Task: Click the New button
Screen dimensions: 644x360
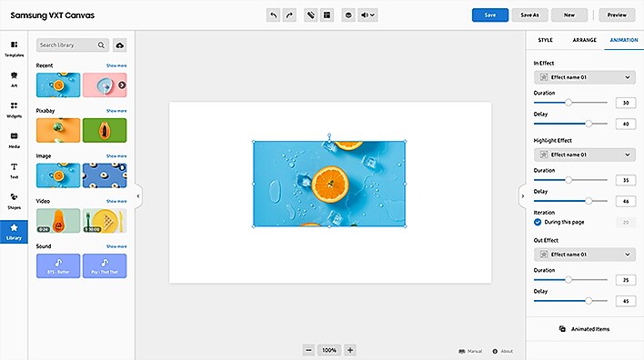Action: coord(569,15)
